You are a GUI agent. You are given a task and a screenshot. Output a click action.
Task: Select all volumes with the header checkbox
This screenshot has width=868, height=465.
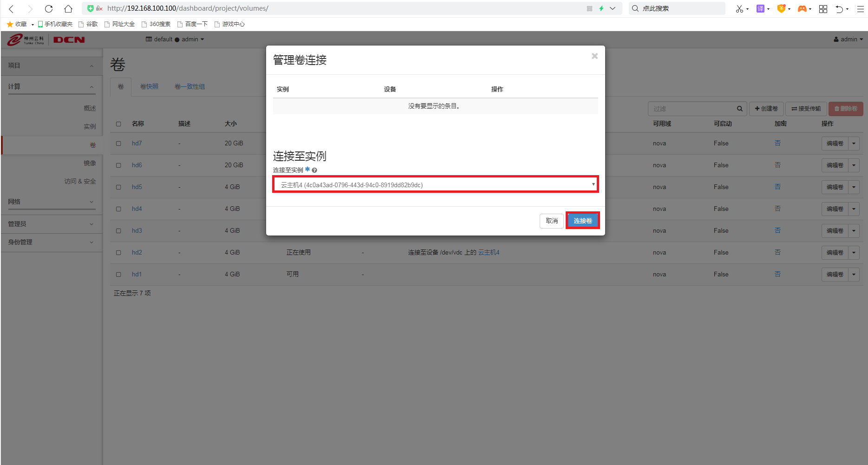pyautogui.click(x=118, y=124)
